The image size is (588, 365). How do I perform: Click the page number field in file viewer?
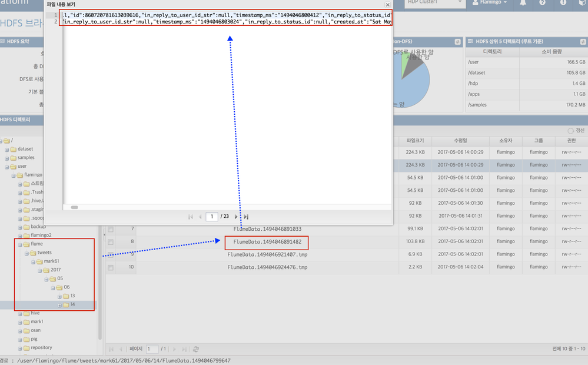point(212,217)
